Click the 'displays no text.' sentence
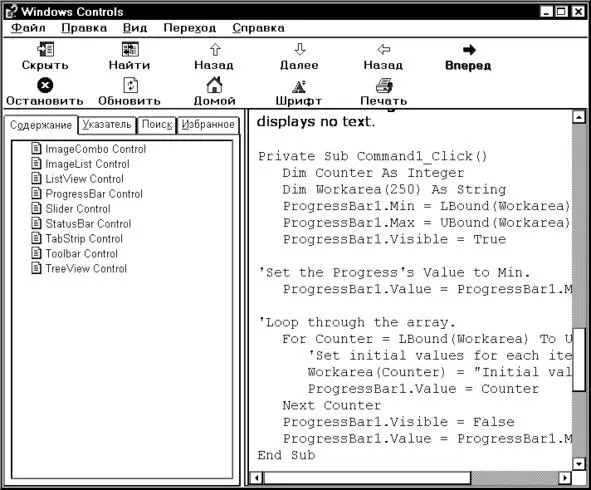This screenshot has width=591, height=490. 316,121
